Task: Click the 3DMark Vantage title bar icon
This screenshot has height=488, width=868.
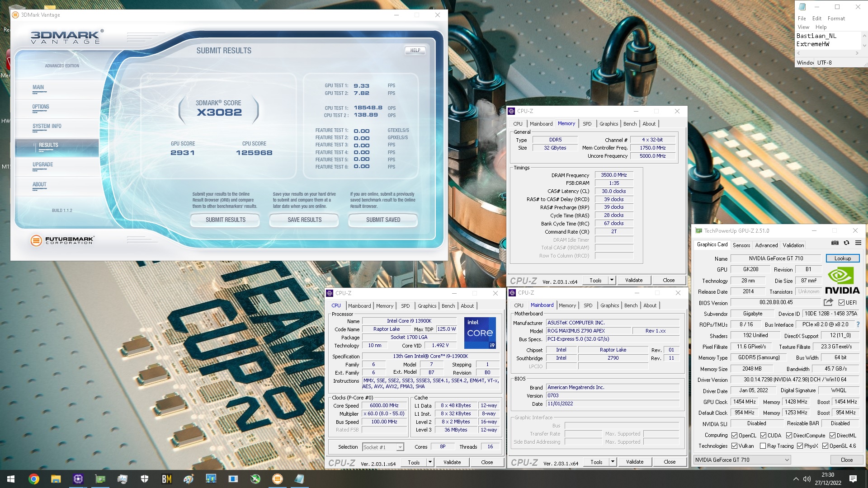Action: click(15, 15)
